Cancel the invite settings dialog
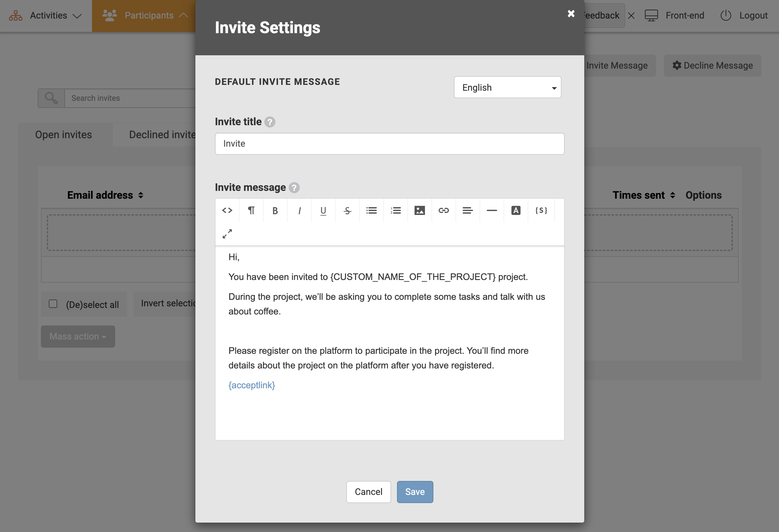Viewport: 779px width, 532px height. tap(368, 492)
